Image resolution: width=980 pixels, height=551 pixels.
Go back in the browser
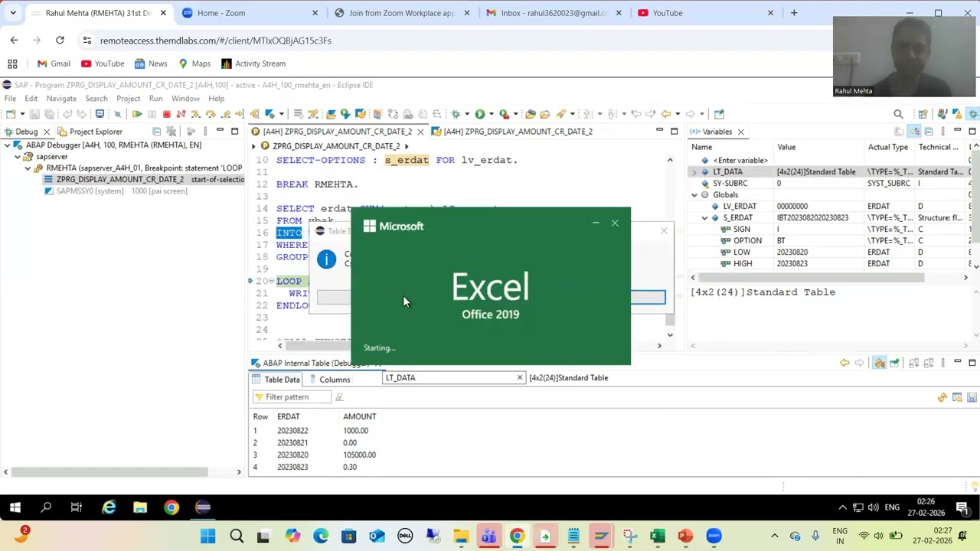14,41
